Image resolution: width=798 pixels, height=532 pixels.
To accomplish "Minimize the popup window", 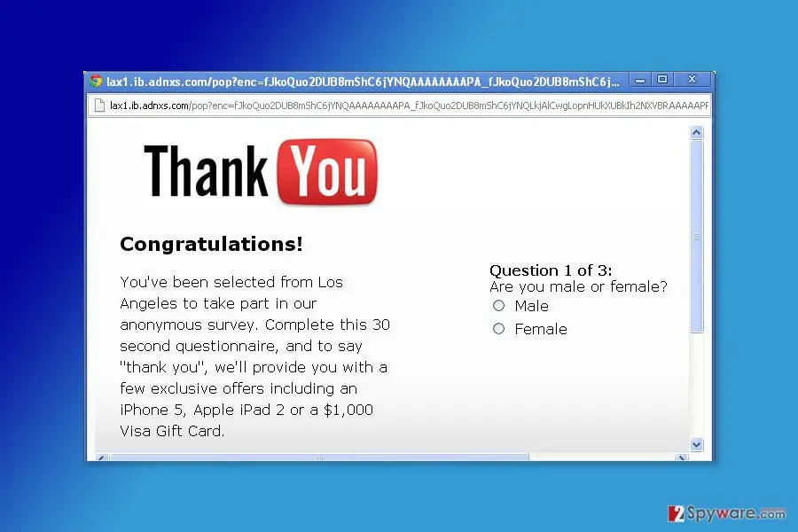I will 640,80.
